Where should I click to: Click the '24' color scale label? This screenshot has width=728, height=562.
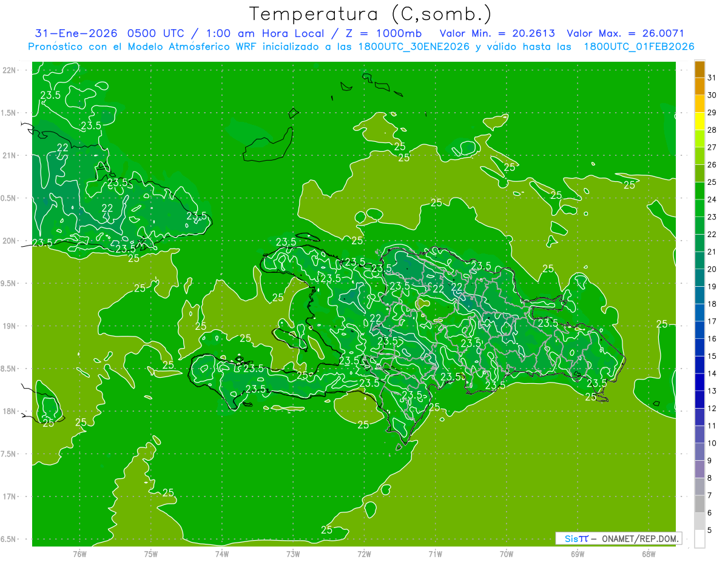click(712, 199)
